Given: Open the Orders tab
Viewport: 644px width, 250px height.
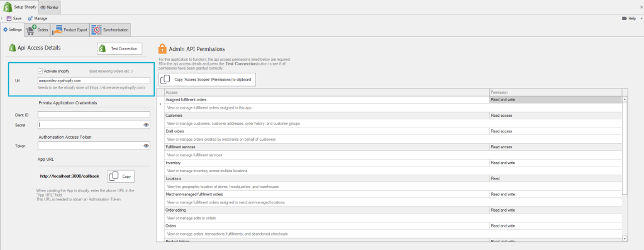Looking at the screenshot, I should pyautogui.click(x=37, y=30).
